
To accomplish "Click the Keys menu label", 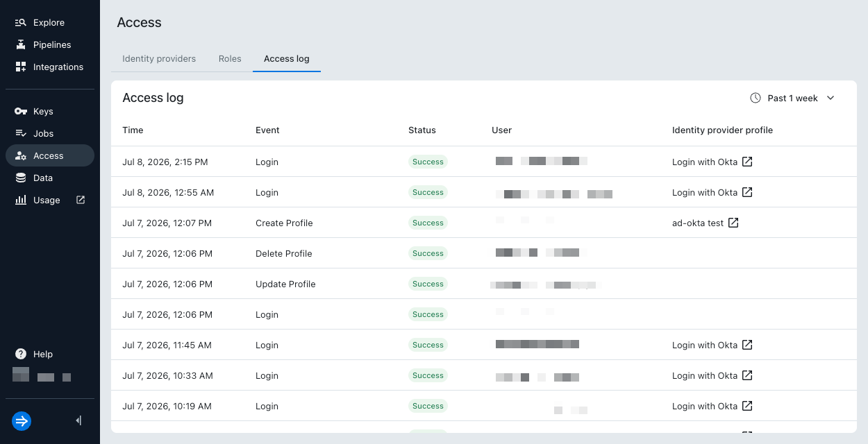I will tap(43, 111).
